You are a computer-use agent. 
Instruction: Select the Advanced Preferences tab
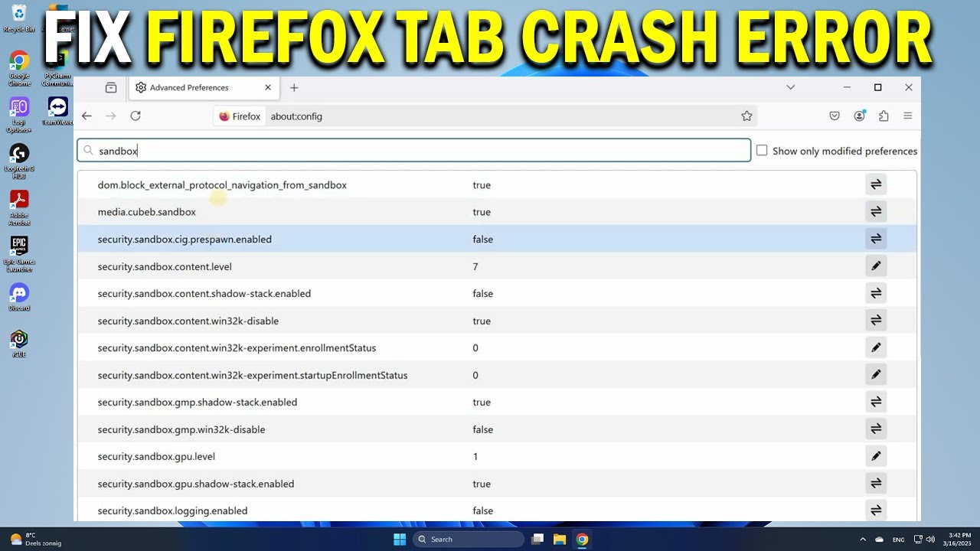click(x=203, y=88)
